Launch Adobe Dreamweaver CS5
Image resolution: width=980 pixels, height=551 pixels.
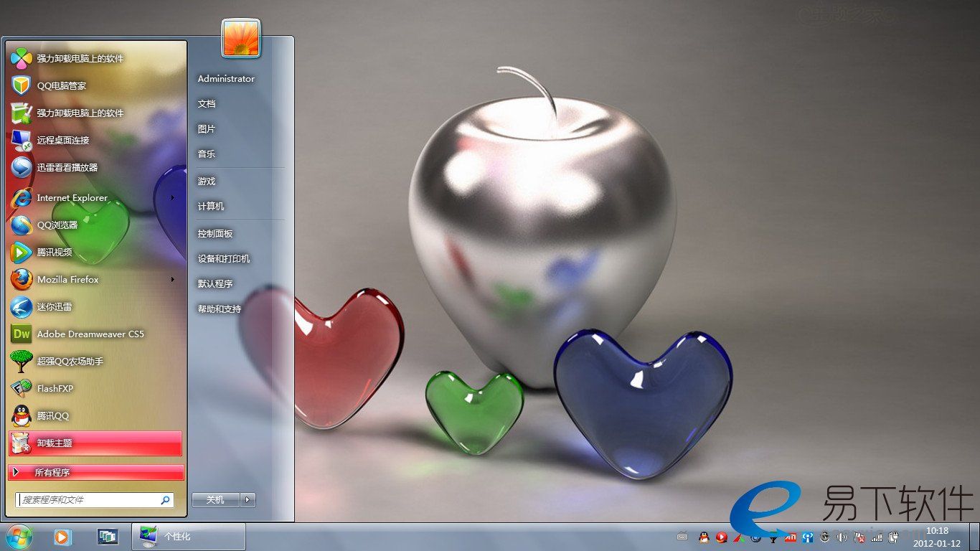95,334
